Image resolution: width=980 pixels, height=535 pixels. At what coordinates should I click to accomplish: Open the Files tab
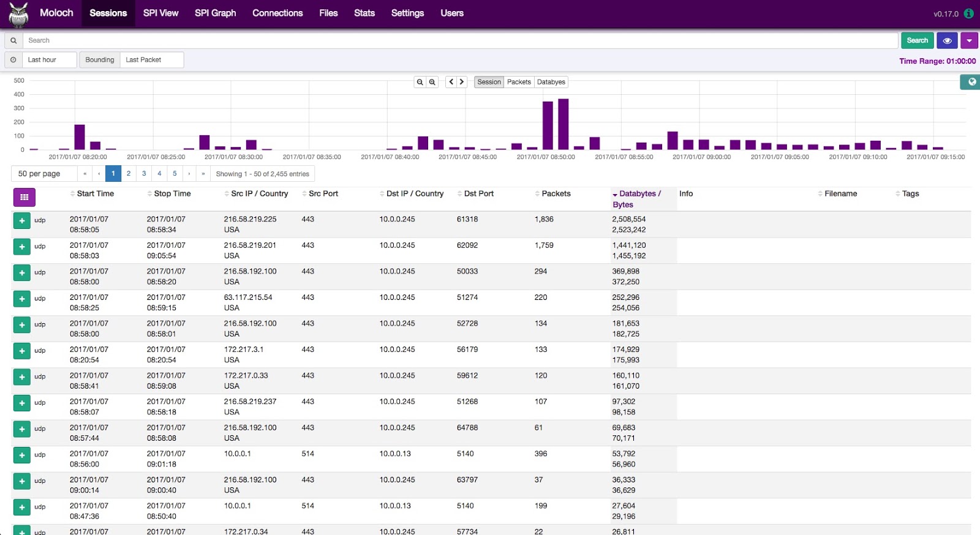tap(328, 13)
